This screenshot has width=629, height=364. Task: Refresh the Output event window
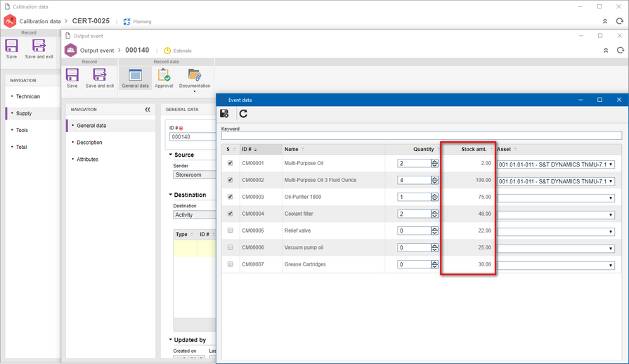coord(620,50)
